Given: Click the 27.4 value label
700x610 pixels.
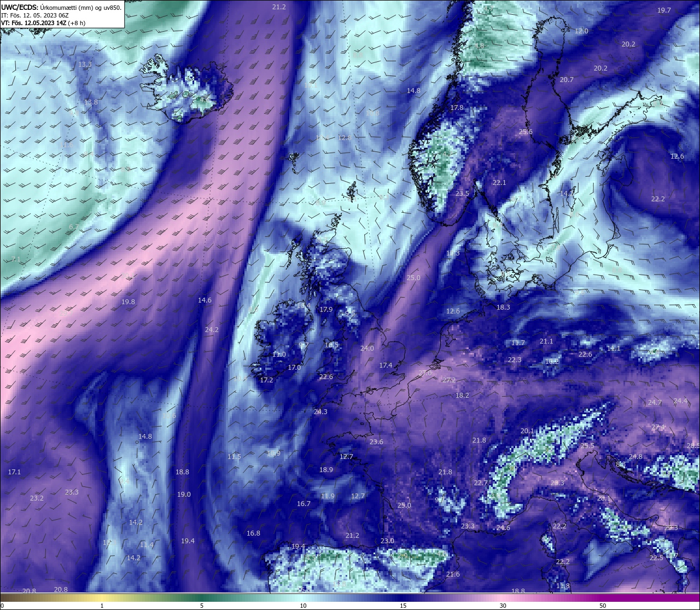Looking at the screenshot, I should (x=658, y=427).
